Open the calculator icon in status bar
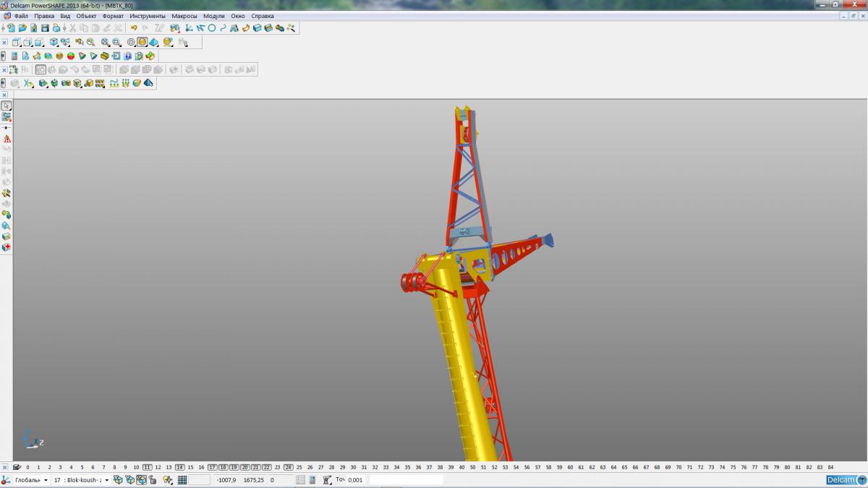This screenshot has width=868, height=488. tap(312, 480)
